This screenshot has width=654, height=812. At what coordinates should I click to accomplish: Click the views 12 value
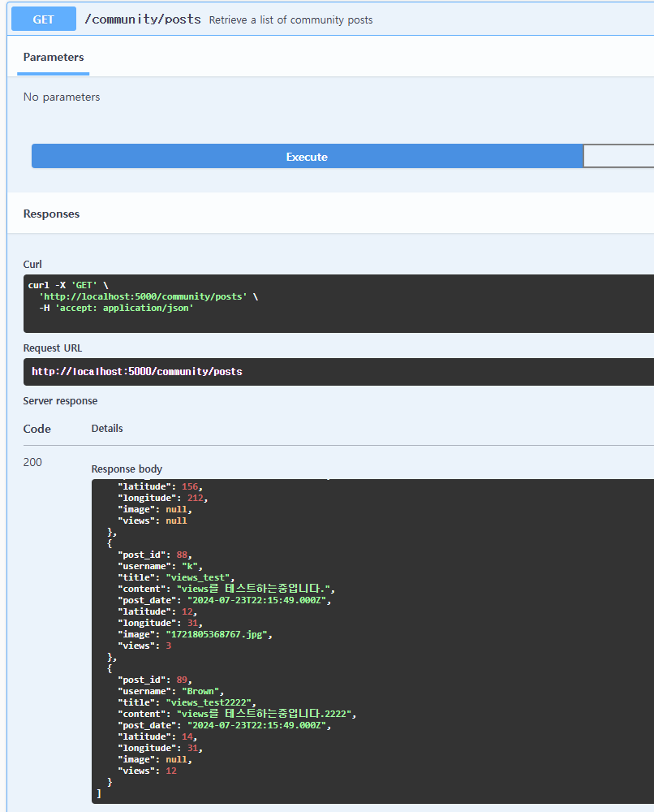pos(170,771)
